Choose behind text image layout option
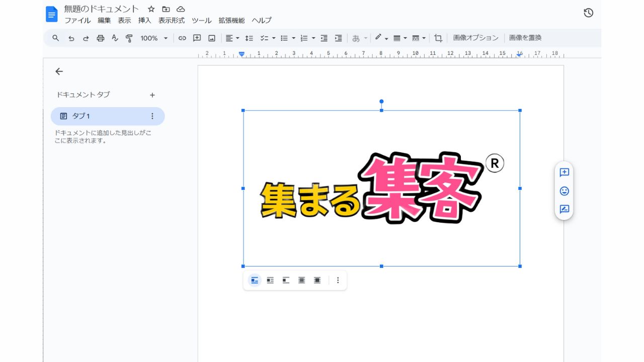The height and width of the screenshot is (362, 644). pyautogui.click(x=301, y=281)
